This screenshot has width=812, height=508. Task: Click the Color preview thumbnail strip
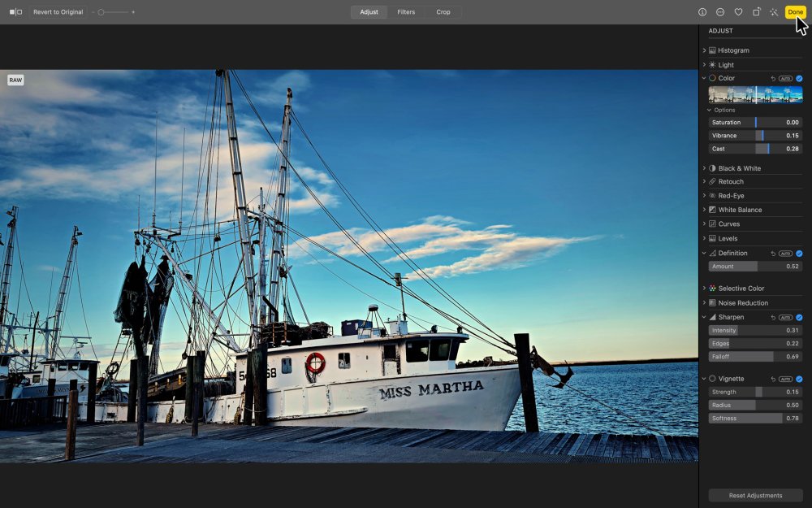(755, 95)
